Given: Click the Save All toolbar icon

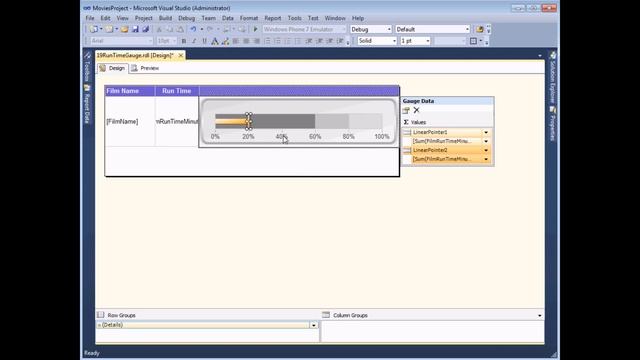Looking at the screenshot, I should point(146,29).
